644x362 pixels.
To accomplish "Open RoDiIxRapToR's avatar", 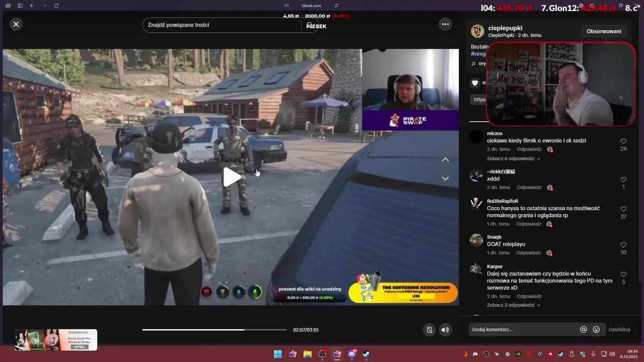I will click(x=476, y=204).
